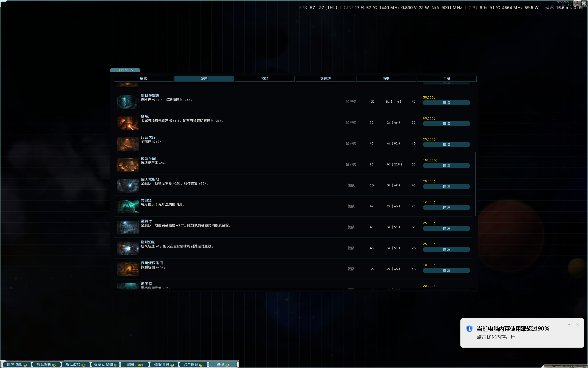Viewport: 588px width, 368px height.
Task: Click the facilities list vertical scrollbar
Action: pos(475,184)
